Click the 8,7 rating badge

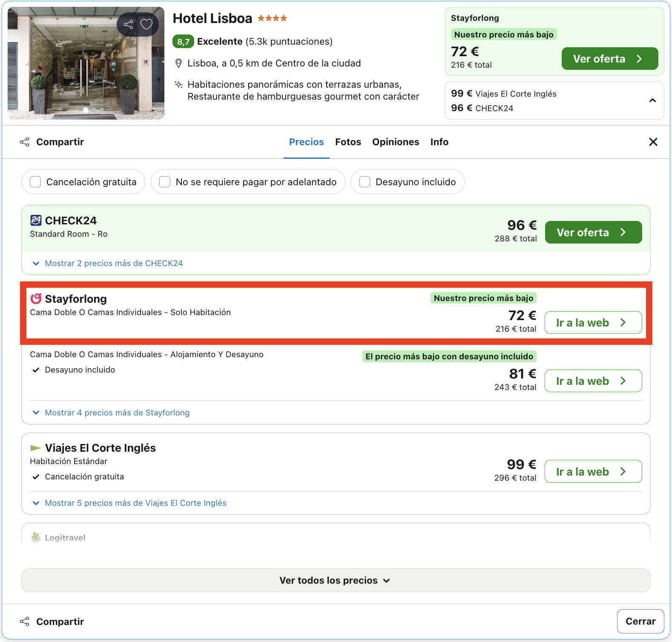click(183, 42)
